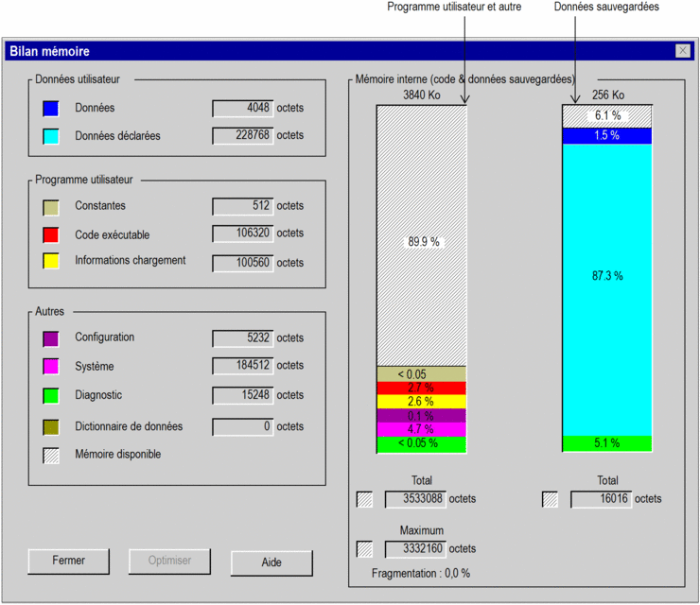Click the green 5.1 % bar segment
This screenshot has width=700, height=605.
[607, 443]
